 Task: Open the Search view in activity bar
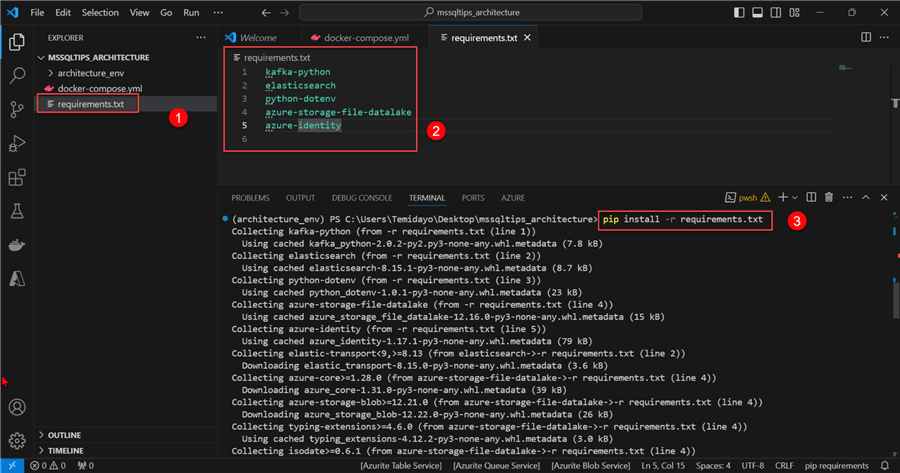pos(17,75)
